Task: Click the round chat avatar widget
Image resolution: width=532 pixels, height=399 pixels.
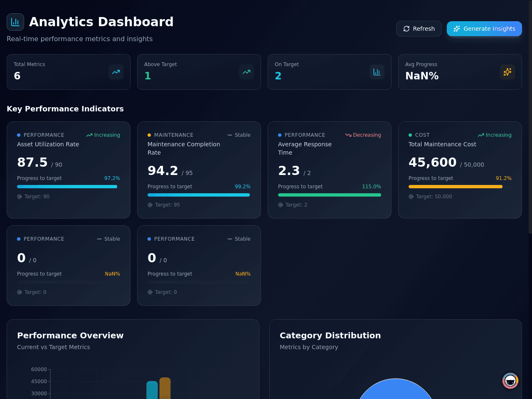Action: click(510, 381)
